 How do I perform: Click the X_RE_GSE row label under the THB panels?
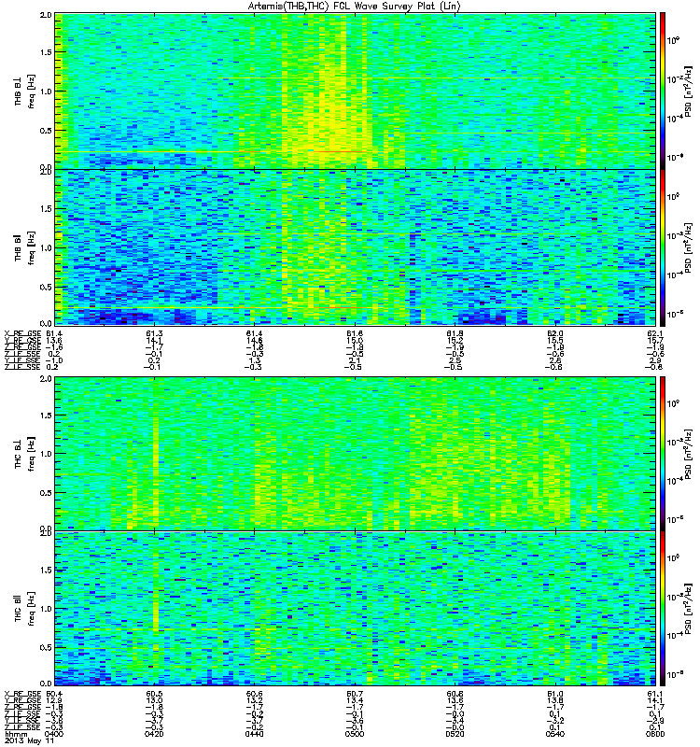click(22, 333)
